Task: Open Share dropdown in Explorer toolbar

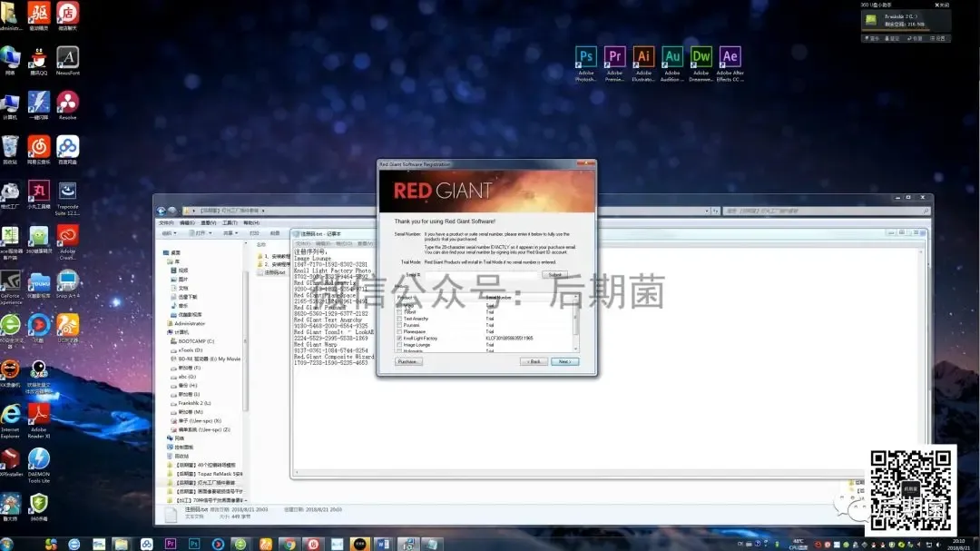Action: pos(230,233)
